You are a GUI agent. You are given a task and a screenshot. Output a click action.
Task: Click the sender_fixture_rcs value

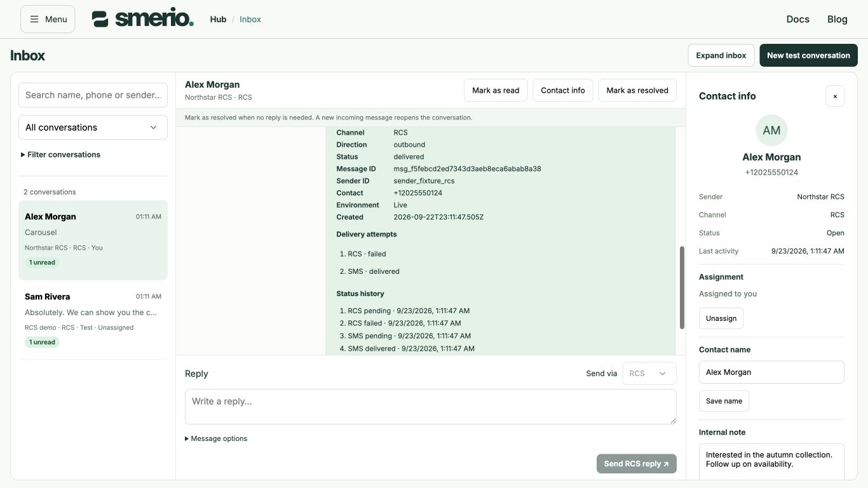424,181
